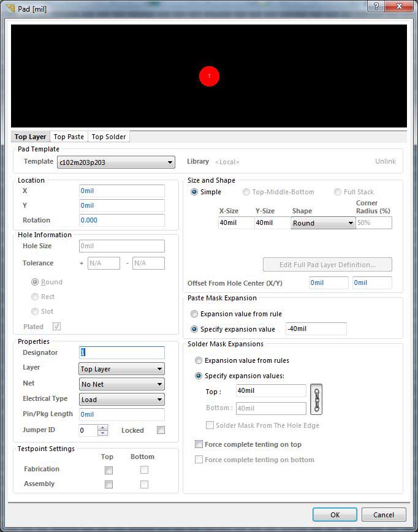Viewport: 418px width, 532px height.
Task: Select paste mask Expansion value from rule
Action: click(x=194, y=314)
